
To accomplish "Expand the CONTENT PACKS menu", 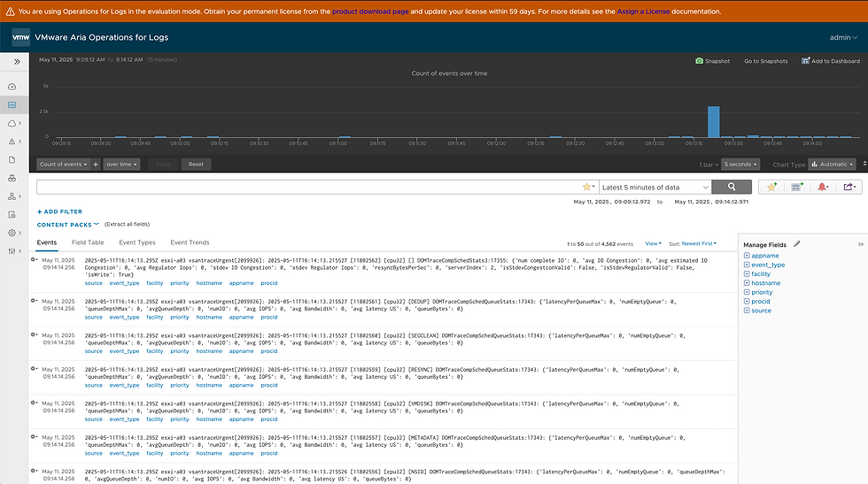I will tap(67, 225).
